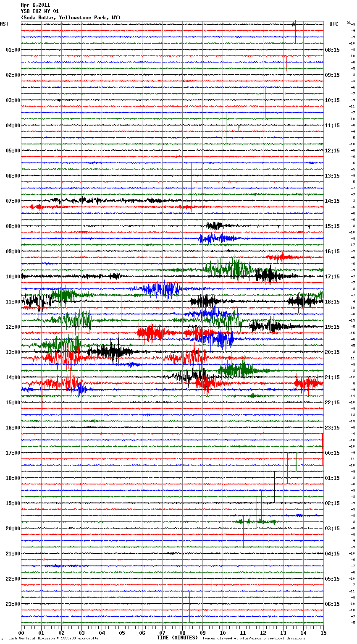Click the UTC timezone header
The height and width of the screenshot is (644, 357).
point(333,24)
